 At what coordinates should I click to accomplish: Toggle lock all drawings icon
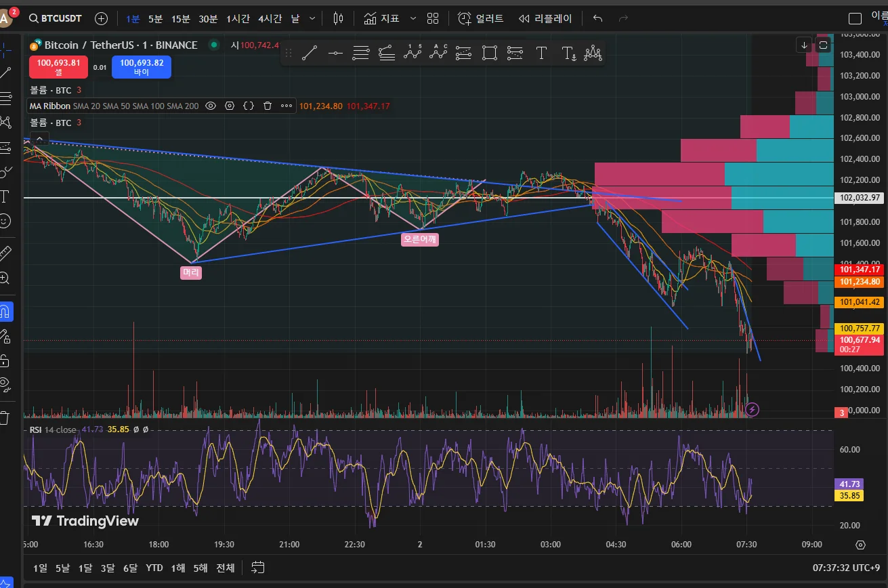[5, 360]
